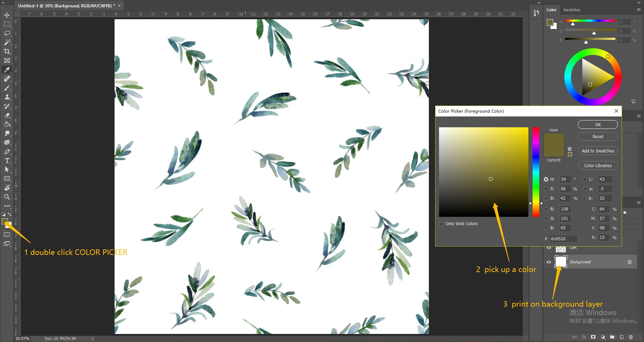Click the zoom percentage field 29.97%
Viewport: 644px width, 342px height.
pos(23,339)
